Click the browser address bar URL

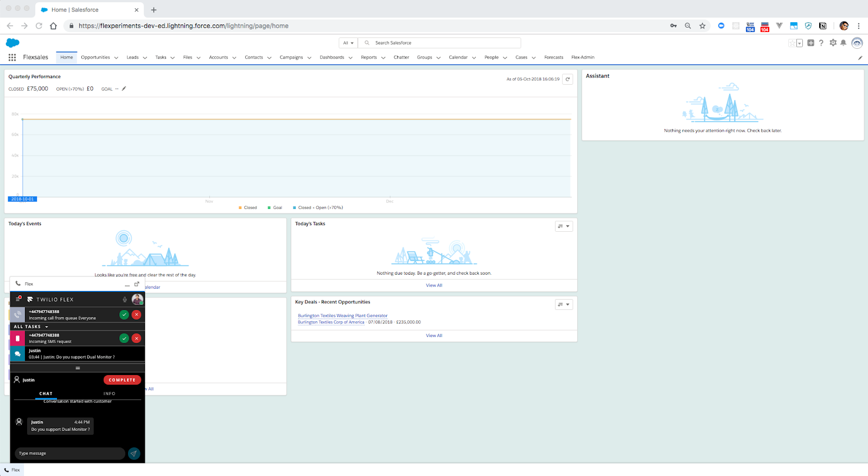tap(183, 26)
